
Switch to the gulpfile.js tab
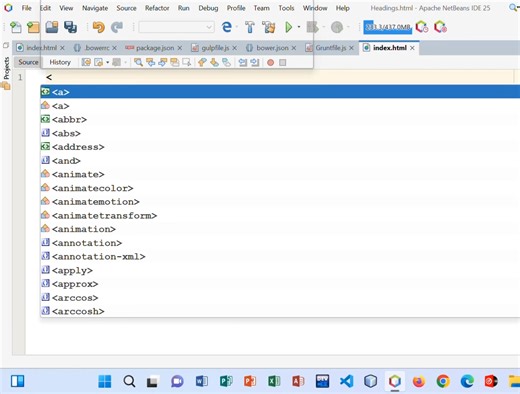click(214, 48)
